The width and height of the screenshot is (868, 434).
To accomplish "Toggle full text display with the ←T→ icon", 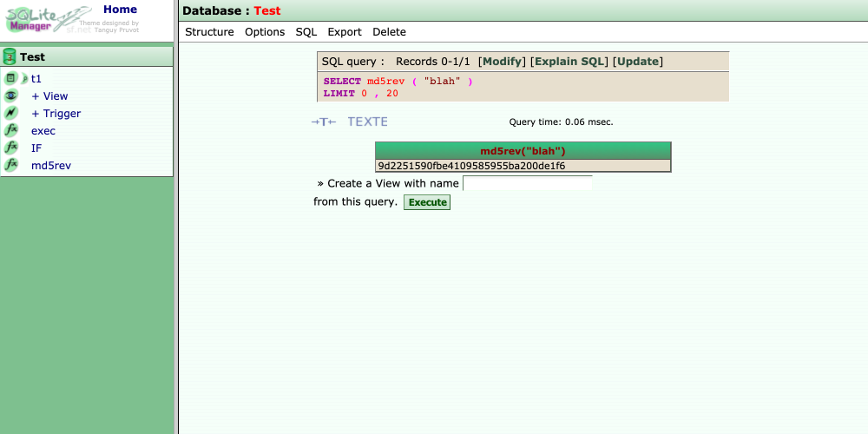I will (x=323, y=122).
